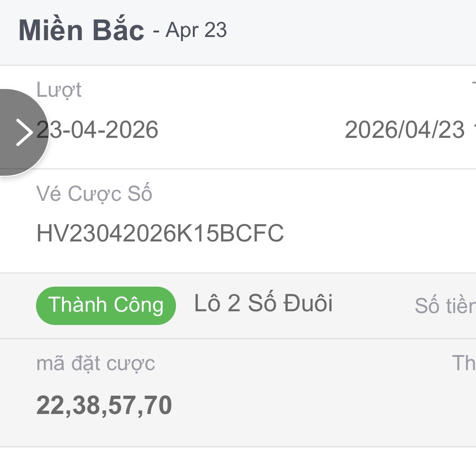
Task: Tap ticket code HV23042026K15BCFC
Action: (160, 234)
